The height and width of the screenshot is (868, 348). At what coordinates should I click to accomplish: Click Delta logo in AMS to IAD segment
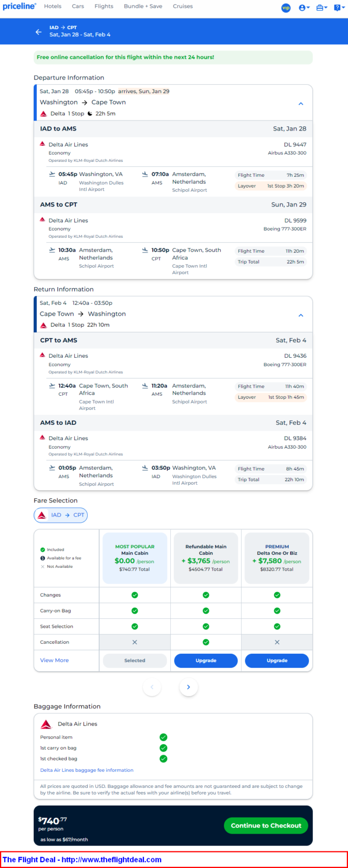(43, 437)
